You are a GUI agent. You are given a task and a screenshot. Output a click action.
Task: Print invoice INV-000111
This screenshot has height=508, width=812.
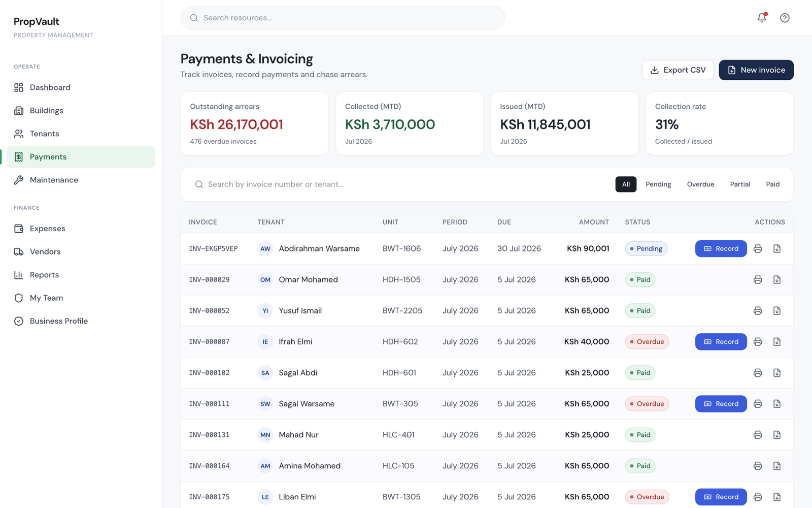click(x=758, y=404)
